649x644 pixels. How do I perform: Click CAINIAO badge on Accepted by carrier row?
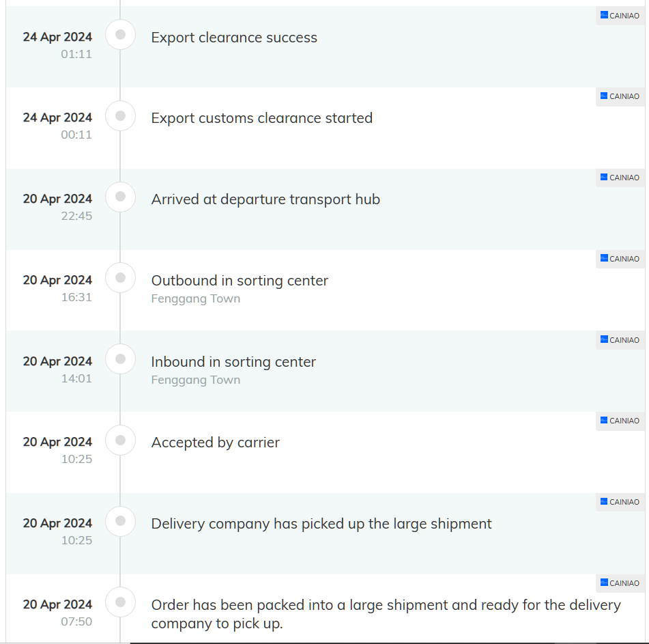tap(620, 421)
